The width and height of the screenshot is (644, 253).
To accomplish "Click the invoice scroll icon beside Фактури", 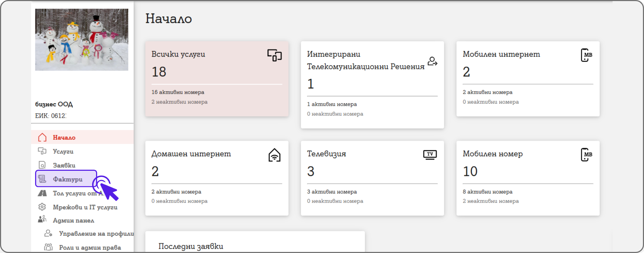I will click(42, 179).
